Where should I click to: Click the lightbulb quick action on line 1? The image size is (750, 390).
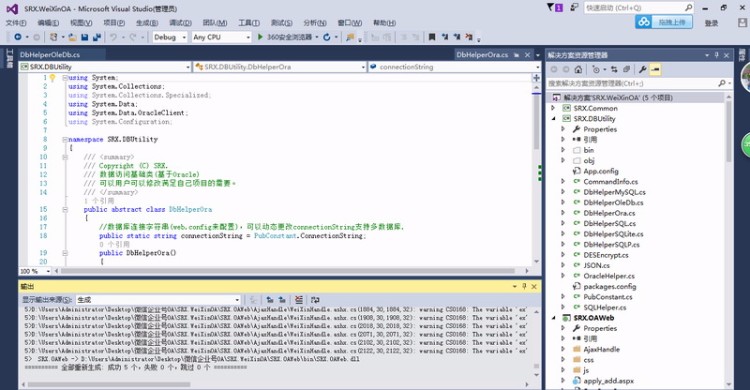tap(53, 78)
